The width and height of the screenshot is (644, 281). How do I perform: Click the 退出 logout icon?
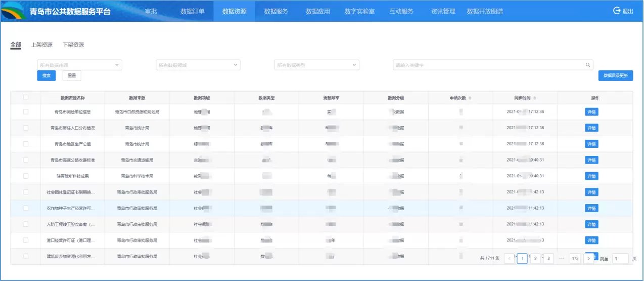point(616,11)
